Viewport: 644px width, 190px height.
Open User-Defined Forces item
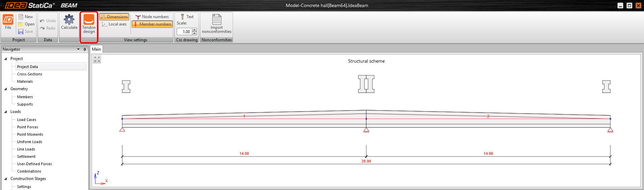point(35,164)
